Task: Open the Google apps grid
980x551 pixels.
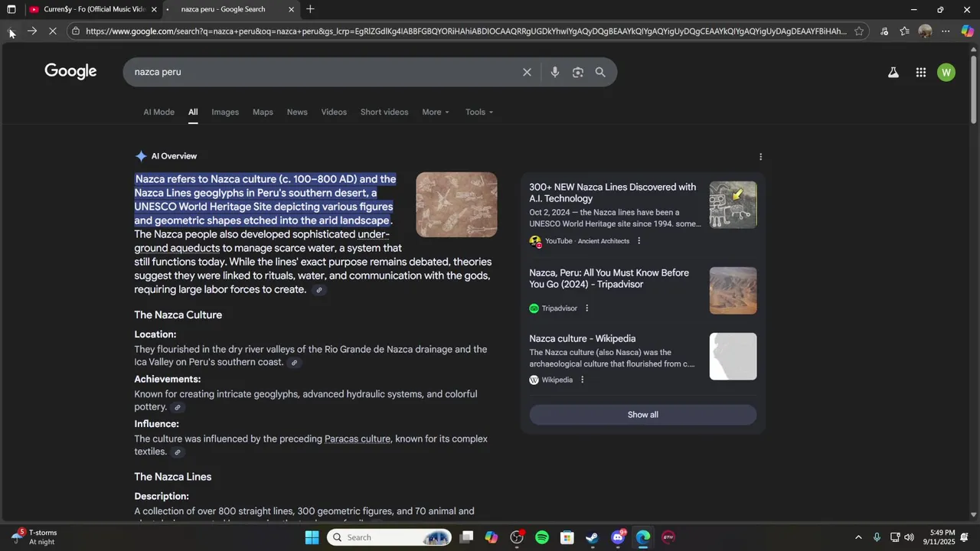Action: (921, 73)
